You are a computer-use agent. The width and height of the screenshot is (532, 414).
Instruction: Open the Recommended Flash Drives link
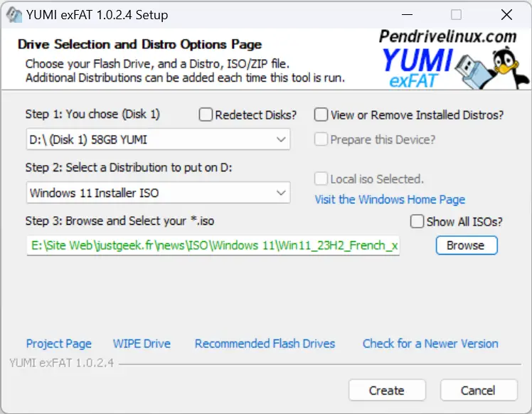coord(265,344)
